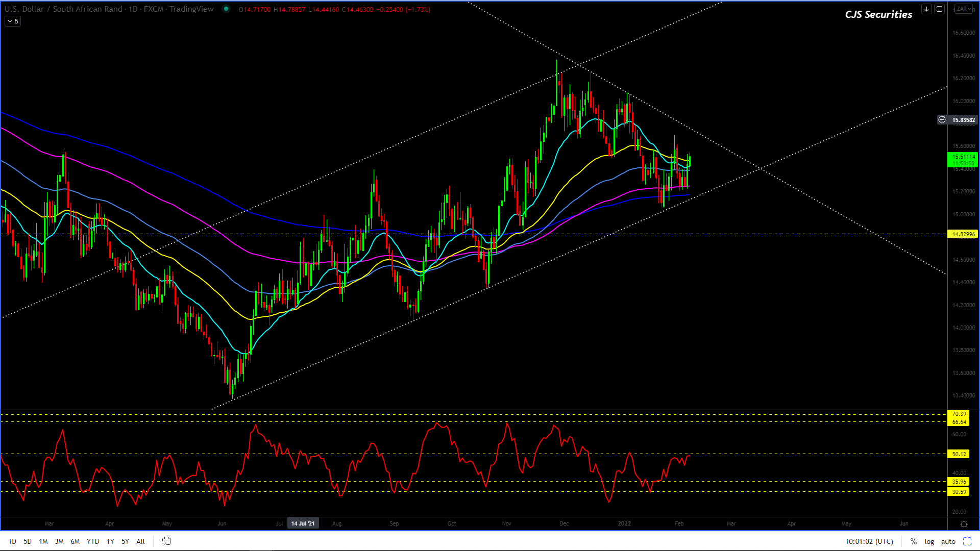
Task: Click the move pane down arrow icon
Action: [x=926, y=9]
